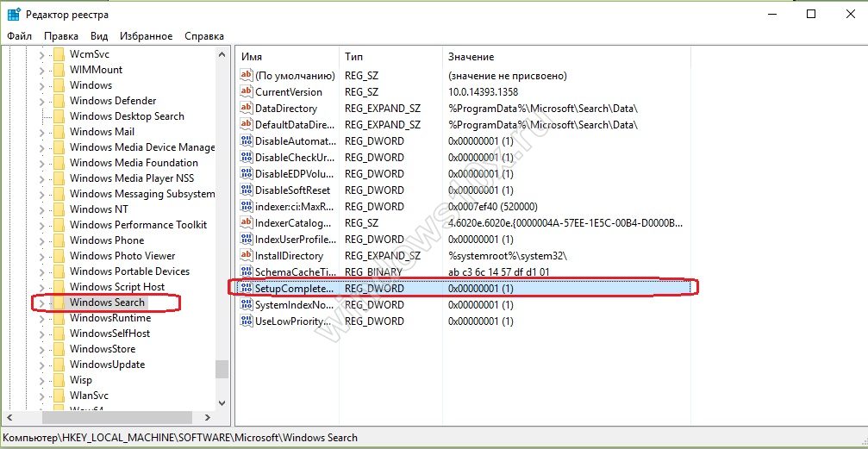Click the tree pane scroll down arrow

pyautogui.click(x=222, y=402)
